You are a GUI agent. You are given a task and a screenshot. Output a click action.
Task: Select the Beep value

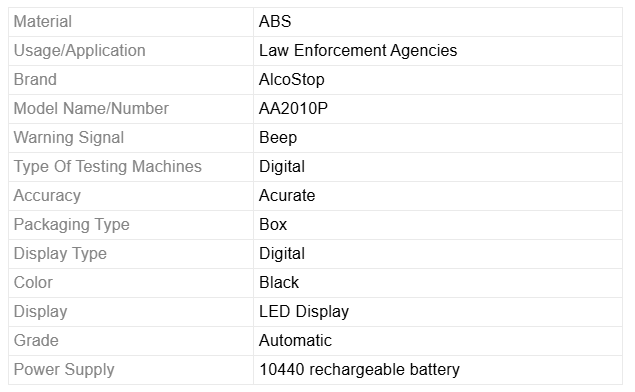[x=278, y=138]
